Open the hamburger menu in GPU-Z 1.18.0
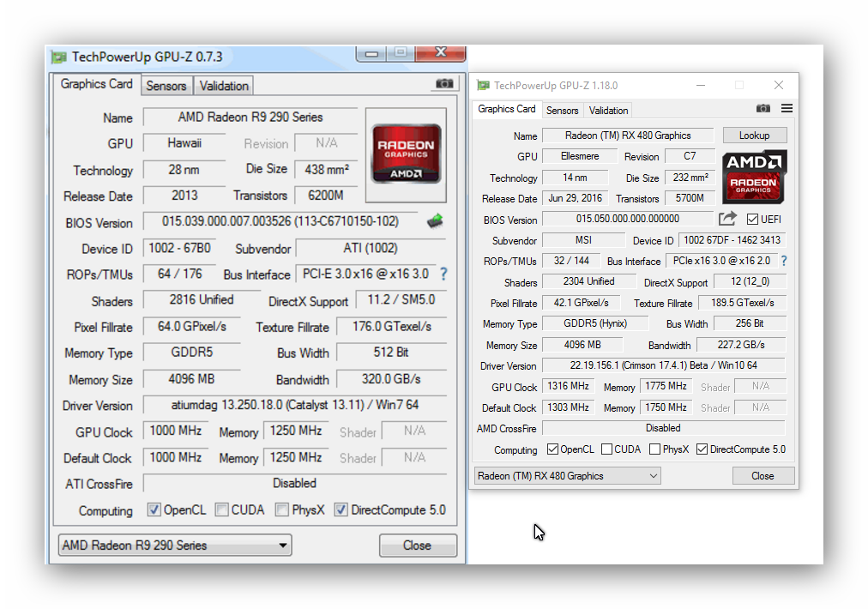 click(787, 109)
